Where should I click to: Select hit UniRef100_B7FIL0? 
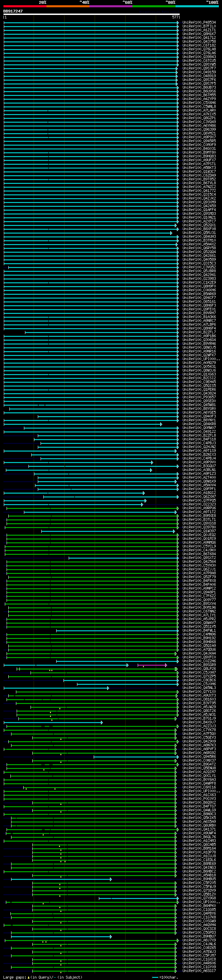pyautogui.click(x=199, y=26)
